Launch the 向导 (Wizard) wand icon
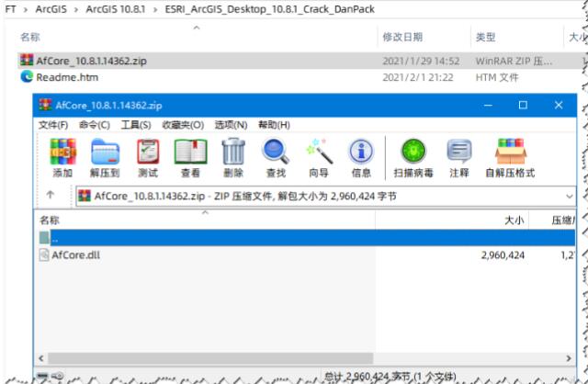Screen dimensions: 588x384 pos(319,152)
